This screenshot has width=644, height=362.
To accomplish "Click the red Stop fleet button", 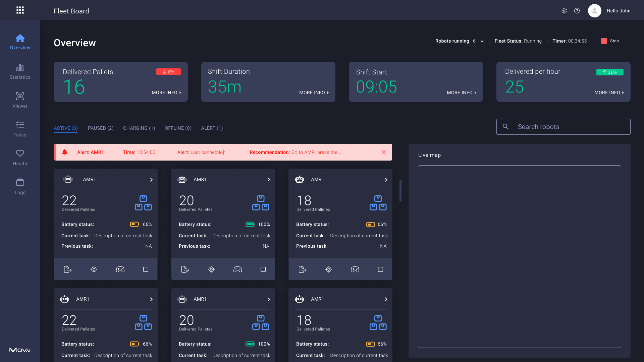I will (610, 41).
